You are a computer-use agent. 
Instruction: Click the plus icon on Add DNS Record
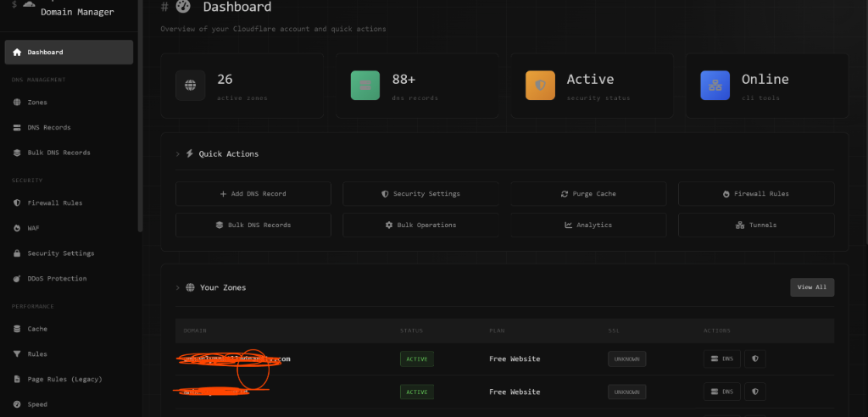click(x=224, y=194)
